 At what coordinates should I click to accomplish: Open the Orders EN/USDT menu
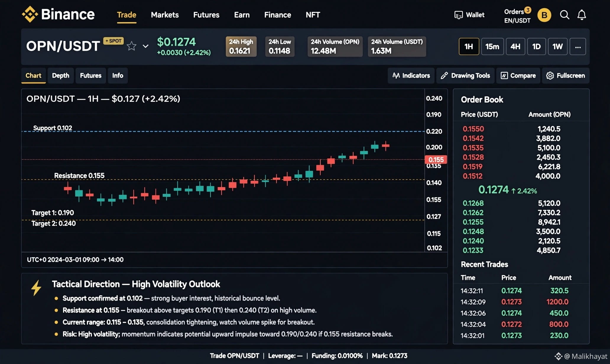pyautogui.click(x=517, y=16)
